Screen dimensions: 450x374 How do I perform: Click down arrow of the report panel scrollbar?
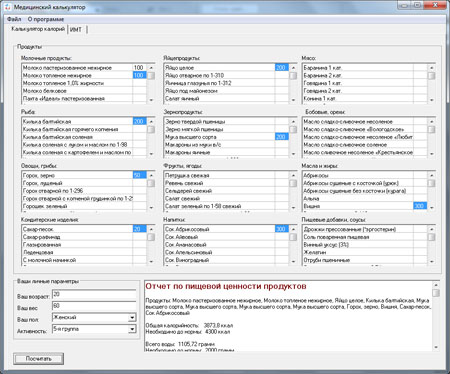(x=436, y=347)
